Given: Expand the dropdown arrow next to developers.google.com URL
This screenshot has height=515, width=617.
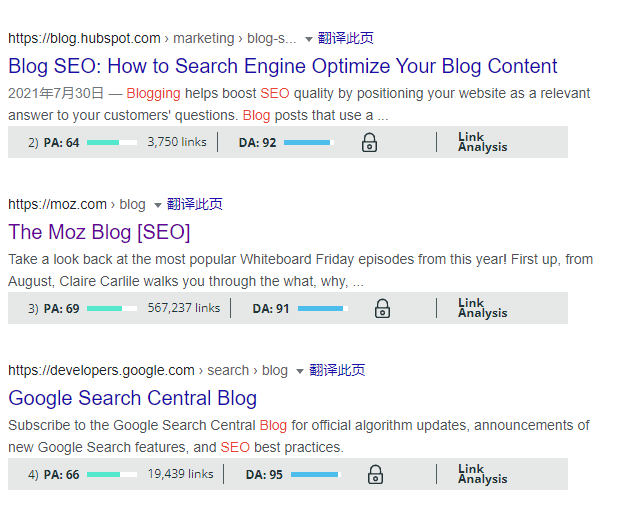Looking at the screenshot, I should coord(300,371).
